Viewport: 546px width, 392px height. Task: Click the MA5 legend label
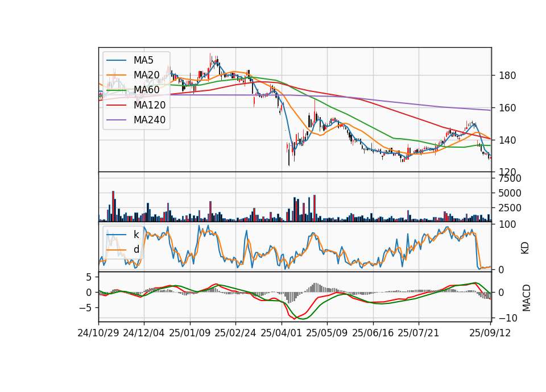[x=143, y=60]
